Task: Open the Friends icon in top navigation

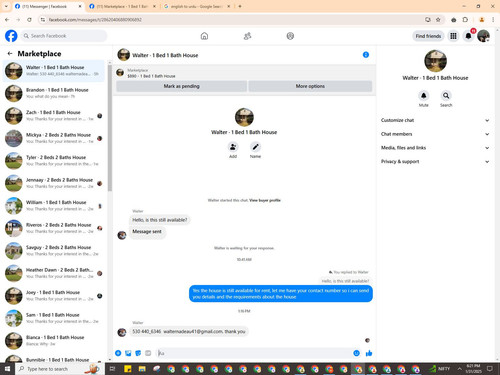Action: [247, 36]
